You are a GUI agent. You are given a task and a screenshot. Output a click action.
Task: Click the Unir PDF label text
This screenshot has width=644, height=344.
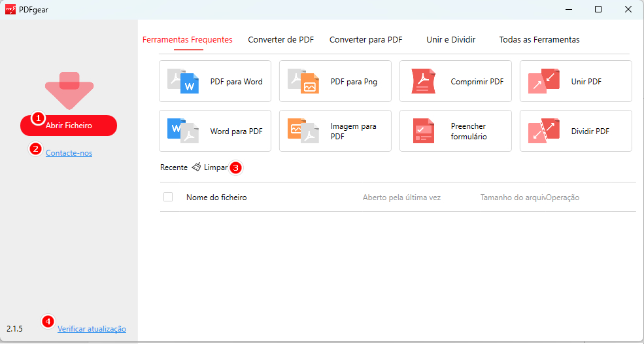pos(586,81)
